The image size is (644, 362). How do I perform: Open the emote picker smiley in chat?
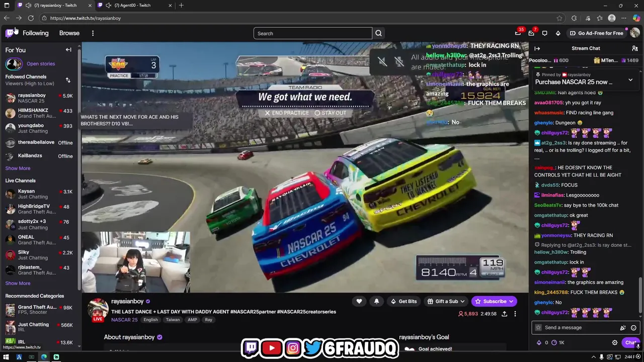click(x=633, y=328)
